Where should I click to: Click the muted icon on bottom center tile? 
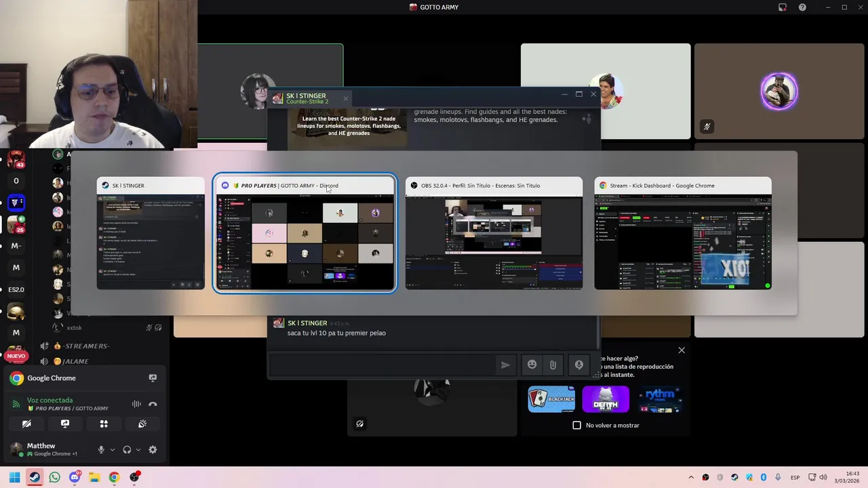click(x=360, y=424)
